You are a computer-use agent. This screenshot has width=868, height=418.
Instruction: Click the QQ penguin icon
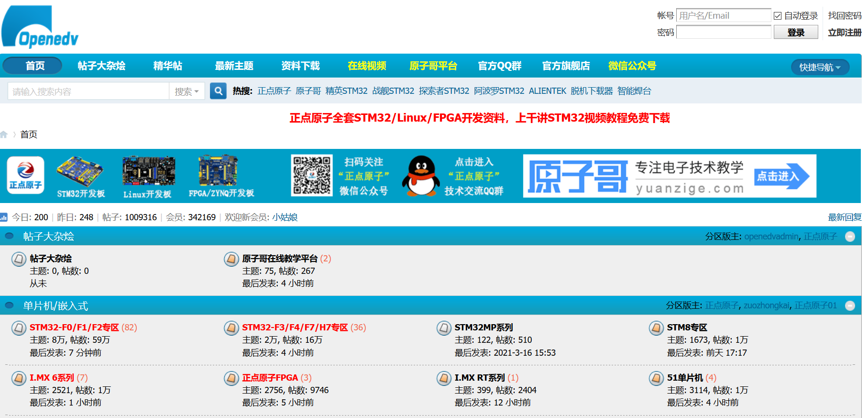421,176
